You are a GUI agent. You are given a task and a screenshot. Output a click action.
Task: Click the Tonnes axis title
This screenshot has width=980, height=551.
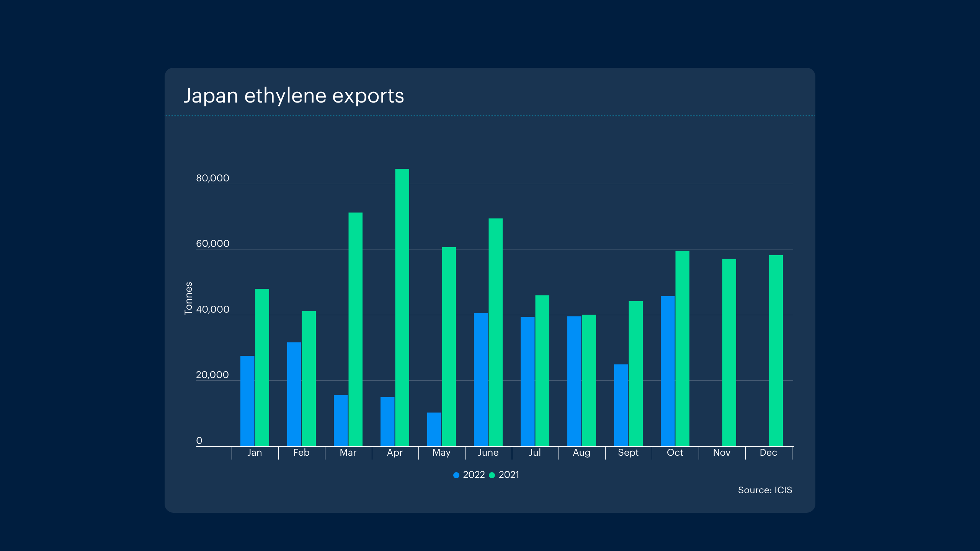(188, 298)
